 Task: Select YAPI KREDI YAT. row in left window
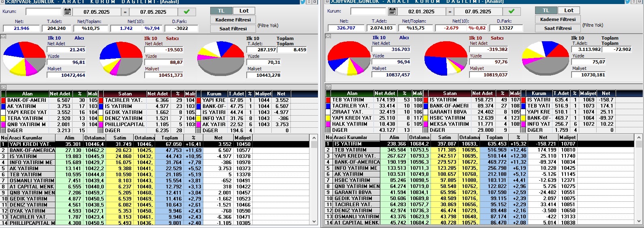[x=155, y=144]
